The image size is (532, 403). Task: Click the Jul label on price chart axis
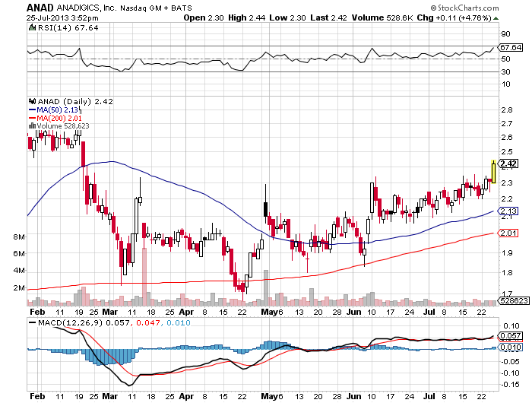[x=429, y=312]
